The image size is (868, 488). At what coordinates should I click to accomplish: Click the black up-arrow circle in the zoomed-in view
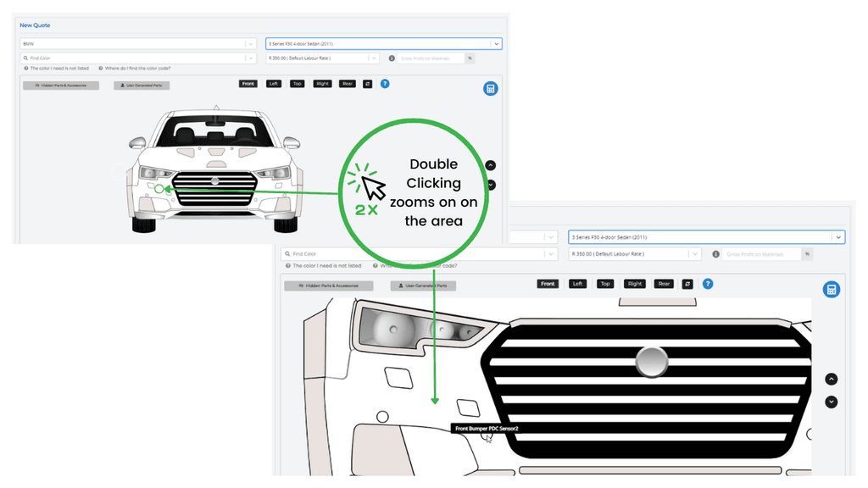point(832,380)
